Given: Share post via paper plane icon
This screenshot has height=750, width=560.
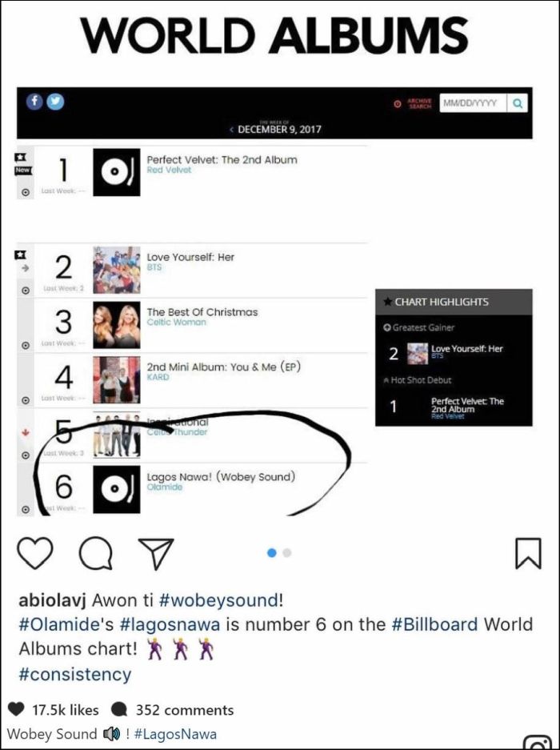Looking at the screenshot, I should coord(155,552).
